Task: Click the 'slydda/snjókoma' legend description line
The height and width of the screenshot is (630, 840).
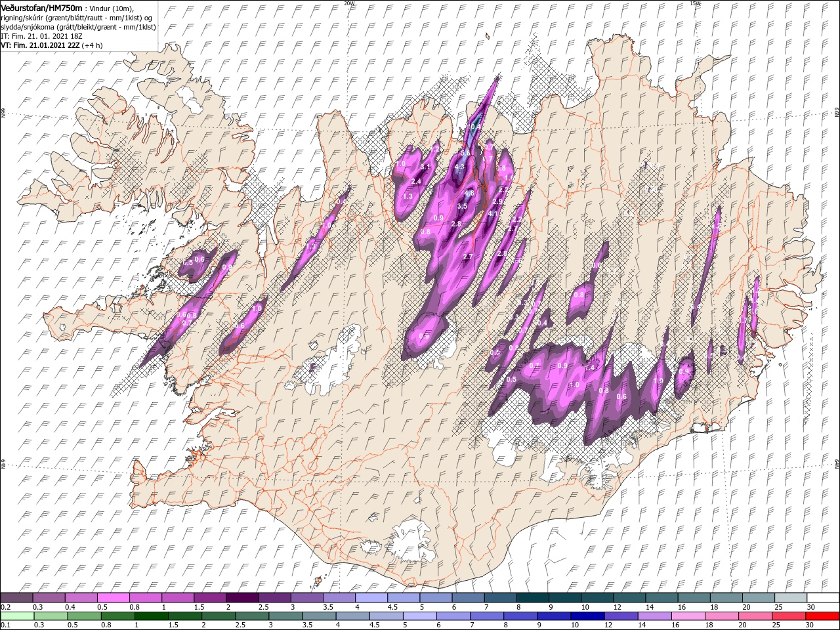Action: pos(78,27)
